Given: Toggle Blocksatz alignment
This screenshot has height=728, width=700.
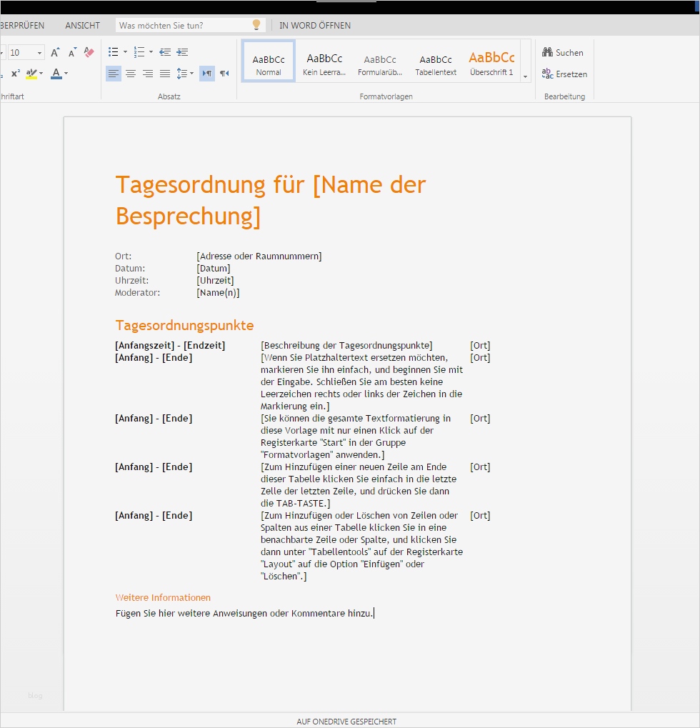Looking at the screenshot, I should [x=165, y=73].
